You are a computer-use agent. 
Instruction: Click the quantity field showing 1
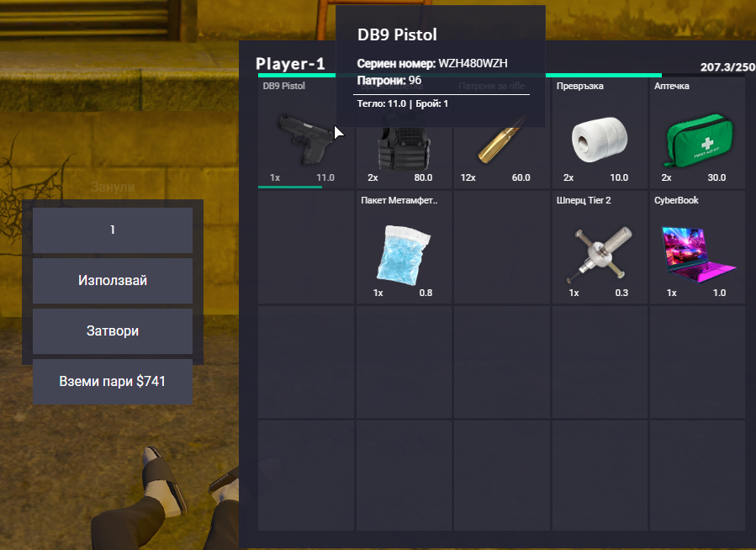tap(113, 230)
